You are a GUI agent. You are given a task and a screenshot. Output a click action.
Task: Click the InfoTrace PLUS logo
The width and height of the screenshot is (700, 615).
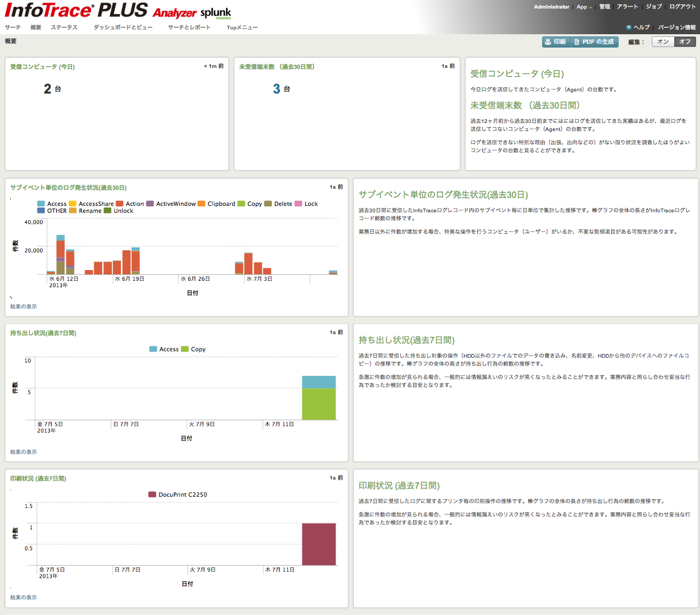[x=77, y=10]
